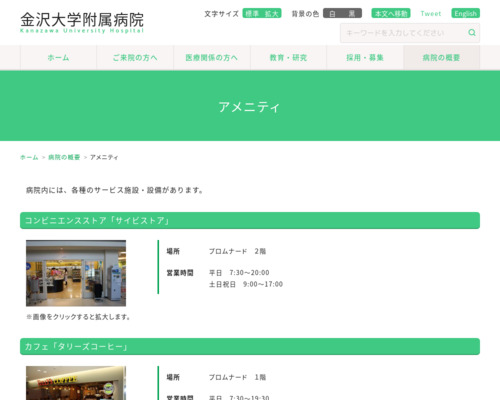Switch background color to 白
This screenshot has width=500, height=400.
[x=332, y=14]
